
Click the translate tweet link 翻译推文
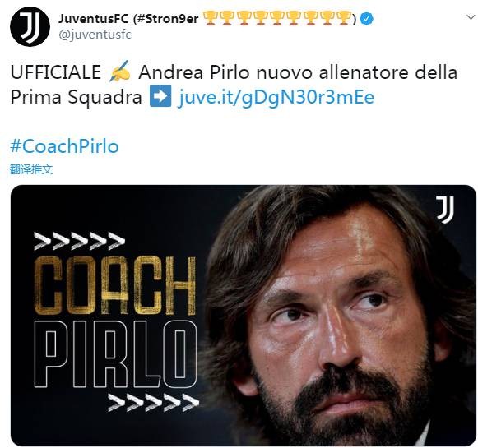pyautogui.click(x=31, y=169)
